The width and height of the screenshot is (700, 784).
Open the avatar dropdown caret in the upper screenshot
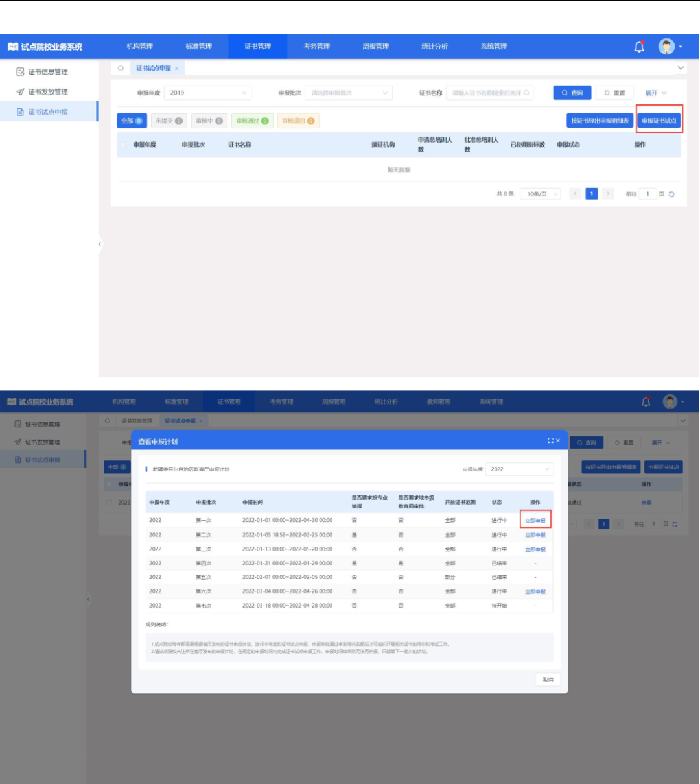[681, 47]
